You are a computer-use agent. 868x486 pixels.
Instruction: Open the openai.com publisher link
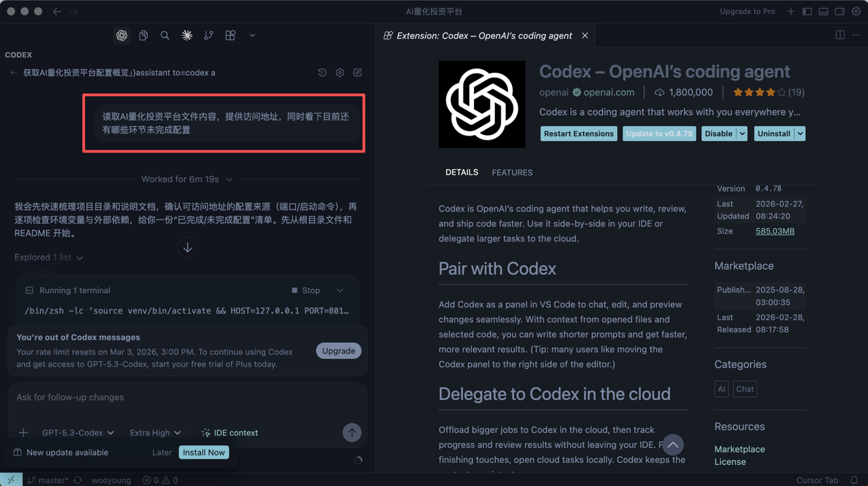coord(608,92)
